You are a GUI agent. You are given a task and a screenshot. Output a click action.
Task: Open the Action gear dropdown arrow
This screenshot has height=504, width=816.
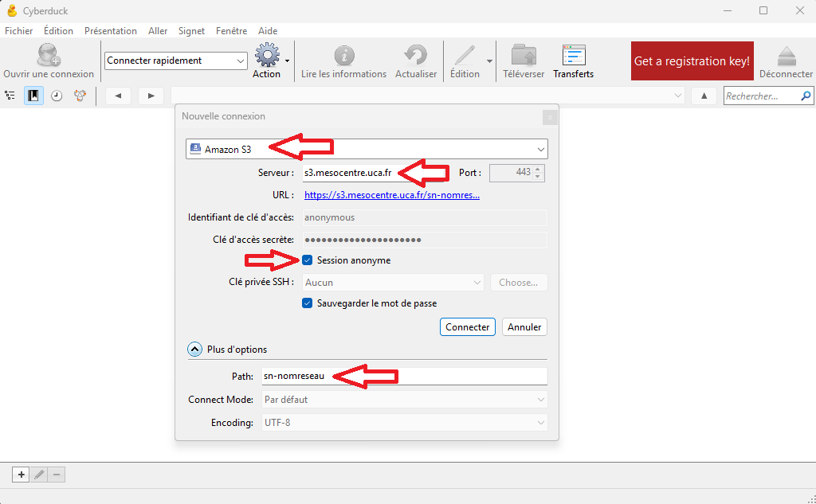[x=287, y=61]
